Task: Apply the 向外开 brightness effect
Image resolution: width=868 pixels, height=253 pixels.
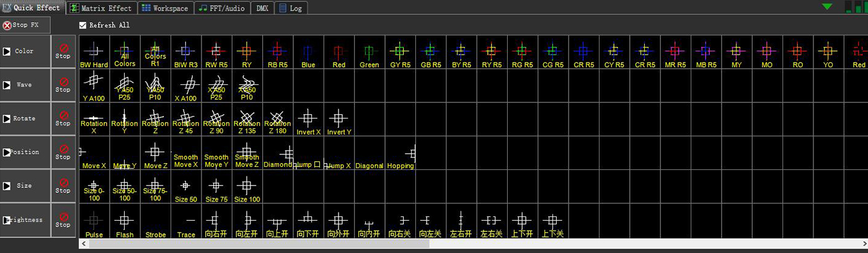Action: 339,221
